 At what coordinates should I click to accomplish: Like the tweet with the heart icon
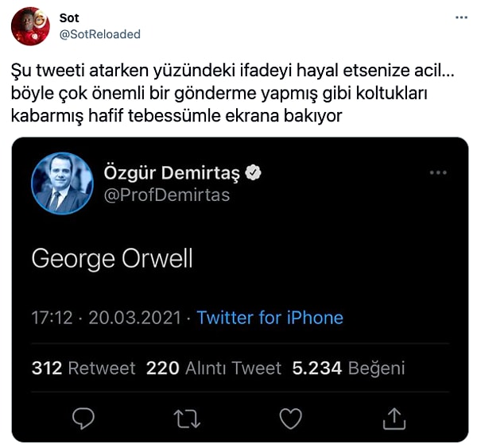[x=291, y=416]
